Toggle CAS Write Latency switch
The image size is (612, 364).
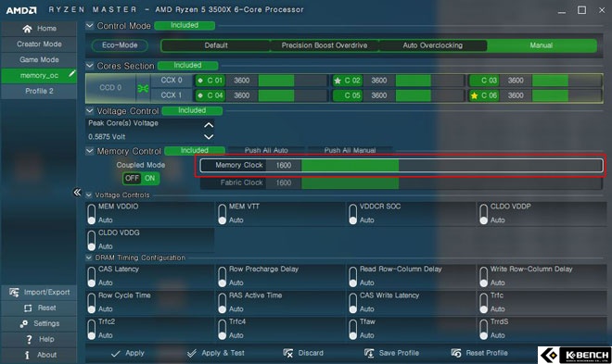tap(353, 303)
